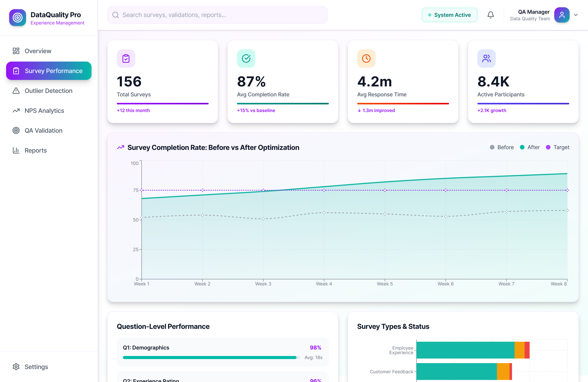Click the notifications bell icon
The image size is (588, 382).
coord(491,15)
